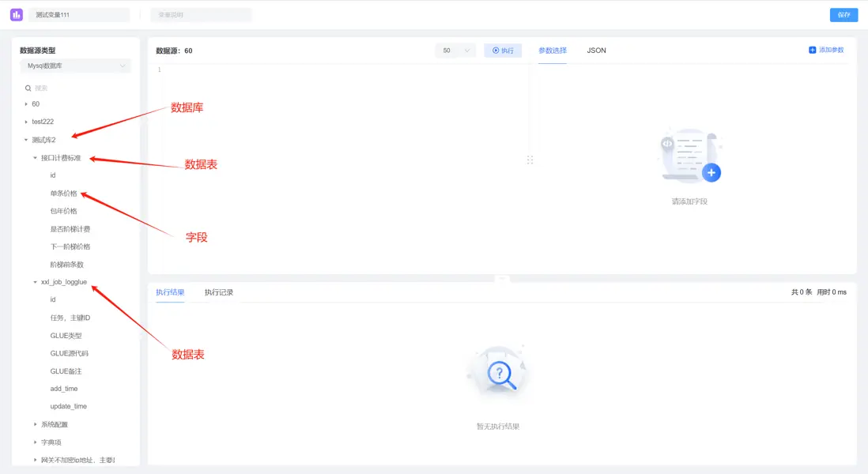Click the 共 0 条 result count
This screenshot has height=474, width=868.
click(x=801, y=292)
